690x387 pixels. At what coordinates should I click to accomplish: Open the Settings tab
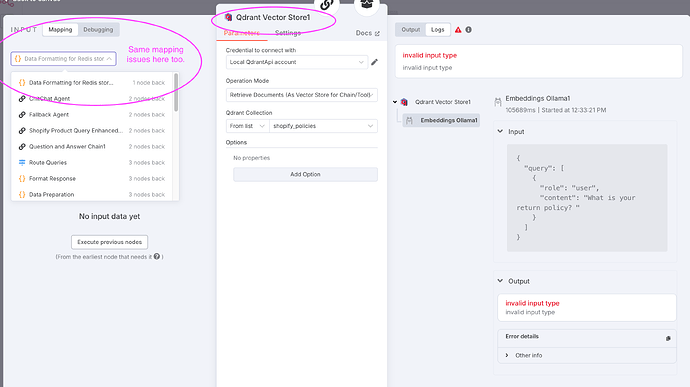click(288, 33)
